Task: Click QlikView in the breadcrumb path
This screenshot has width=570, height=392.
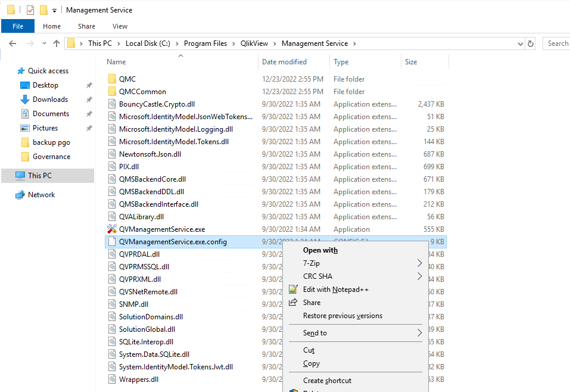Action: tap(254, 43)
